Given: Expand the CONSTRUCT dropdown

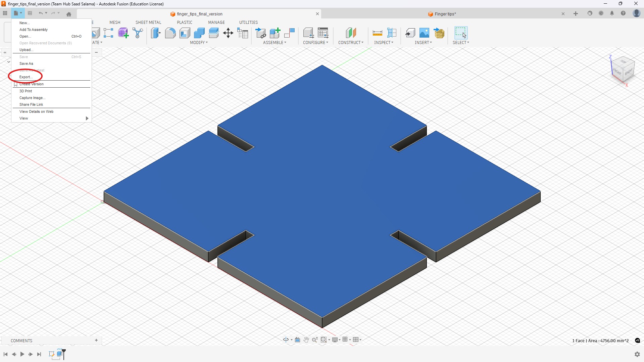Looking at the screenshot, I should pyautogui.click(x=351, y=43).
